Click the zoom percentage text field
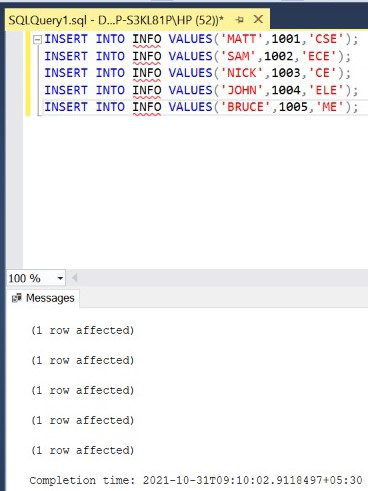This screenshot has width=368, height=491. tap(31, 278)
